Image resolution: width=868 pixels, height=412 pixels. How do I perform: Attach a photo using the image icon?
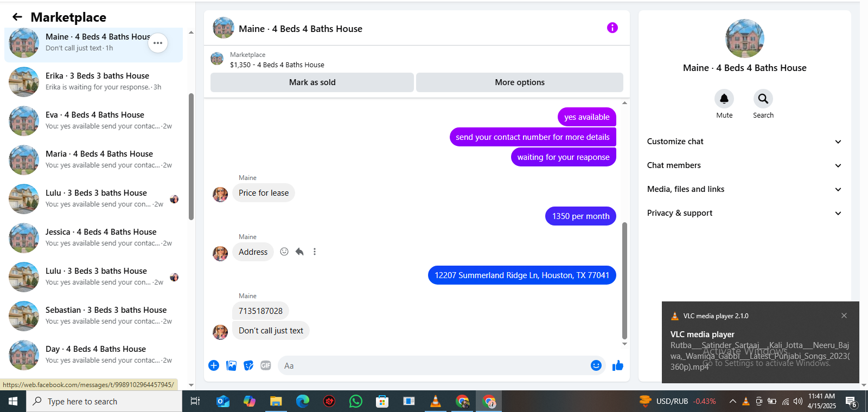[x=231, y=365]
